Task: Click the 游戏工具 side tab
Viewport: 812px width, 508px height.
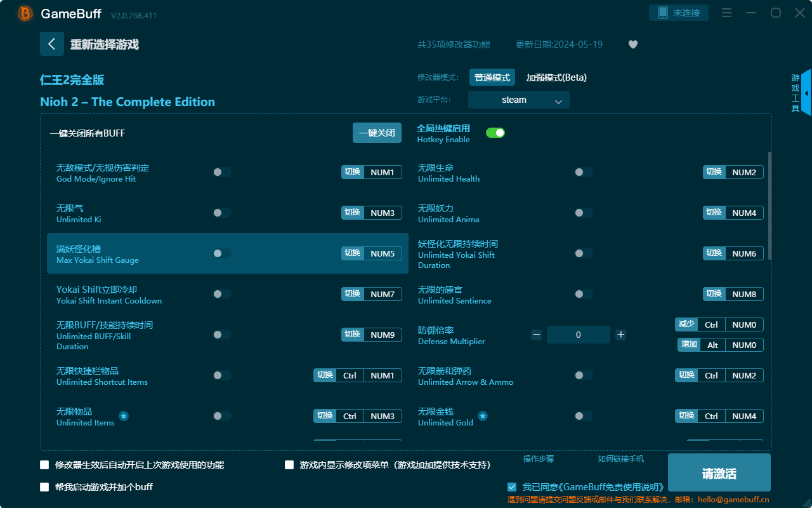Action: pos(796,93)
